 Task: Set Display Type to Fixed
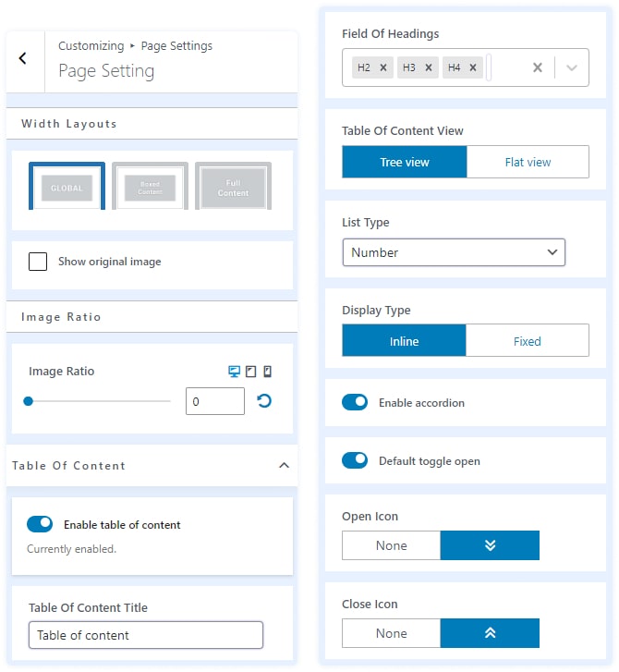(x=527, y=341)
